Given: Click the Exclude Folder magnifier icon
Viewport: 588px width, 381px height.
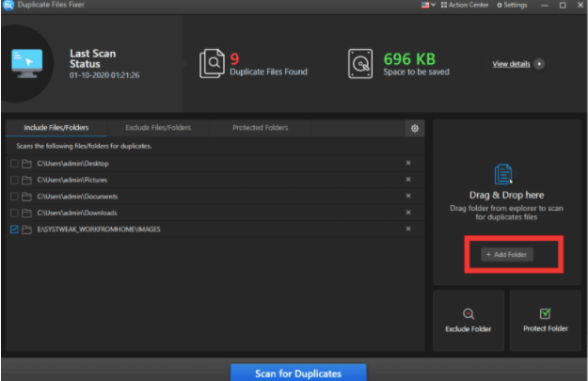Looking at the screenshot, I should 469,313.
